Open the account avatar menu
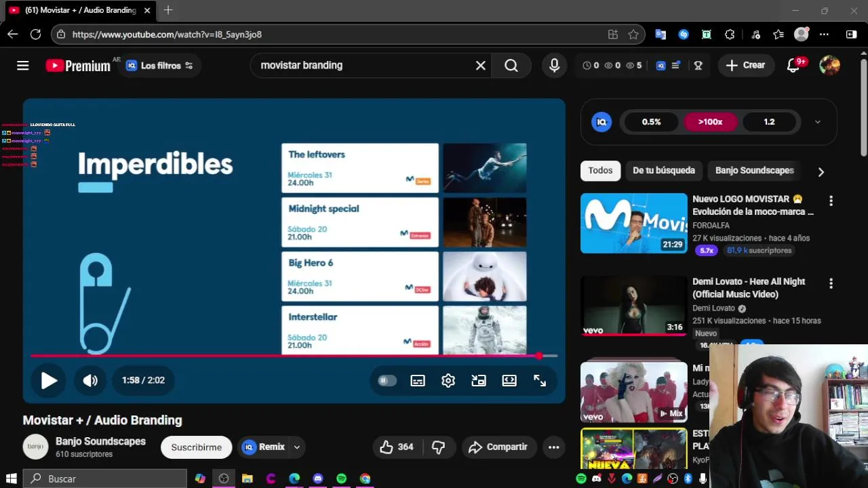 829,66
